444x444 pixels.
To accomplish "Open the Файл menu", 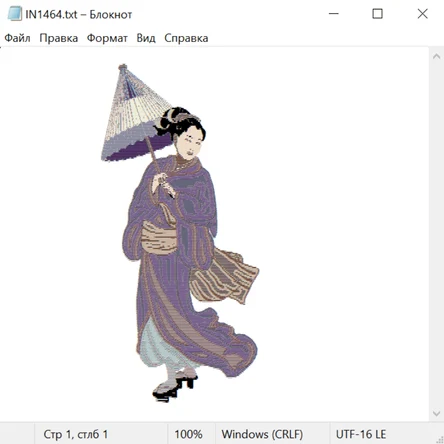I will click(17, 38).
